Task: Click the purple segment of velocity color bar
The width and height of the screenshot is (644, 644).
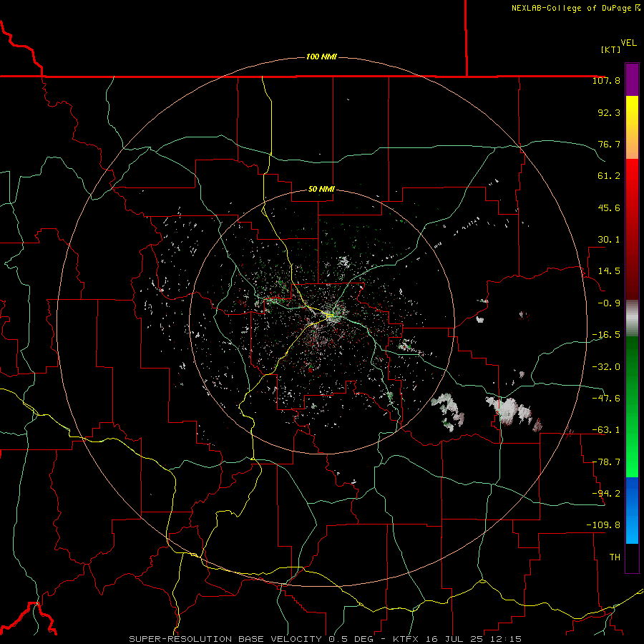Action: pyautogui.click(x=632, y=79)
